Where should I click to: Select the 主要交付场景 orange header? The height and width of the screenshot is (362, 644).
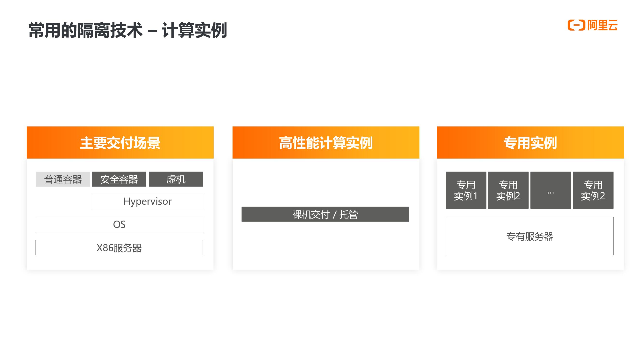[120, 143]
